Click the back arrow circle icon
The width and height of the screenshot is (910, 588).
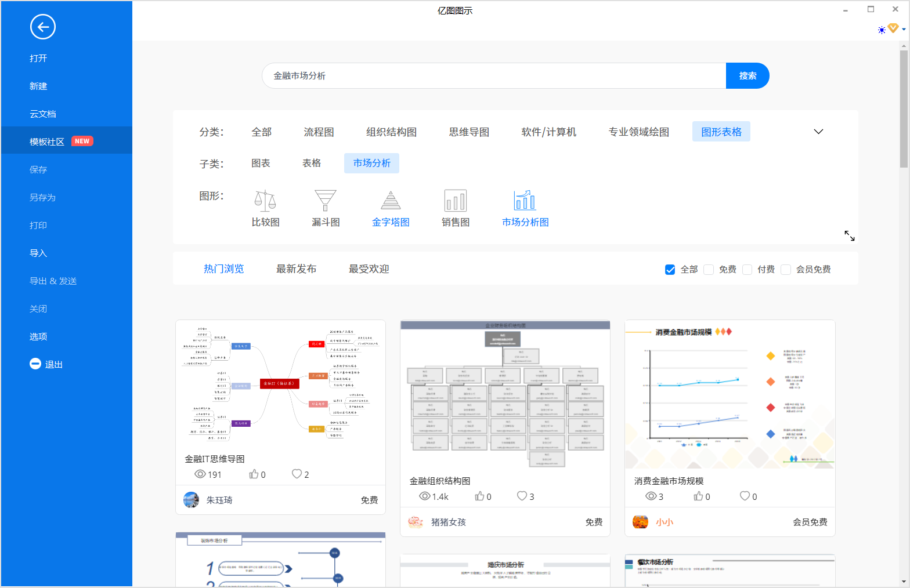[x=43, y=27]
